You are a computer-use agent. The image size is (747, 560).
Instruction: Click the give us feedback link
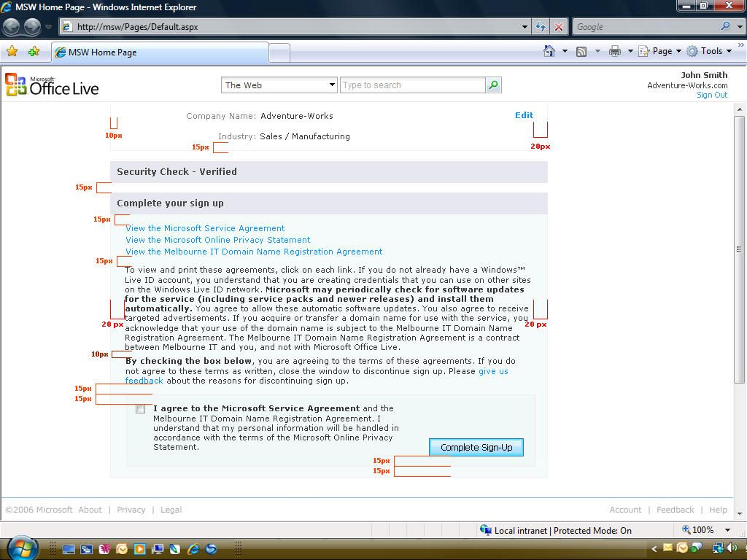click(x=493, y=371)
